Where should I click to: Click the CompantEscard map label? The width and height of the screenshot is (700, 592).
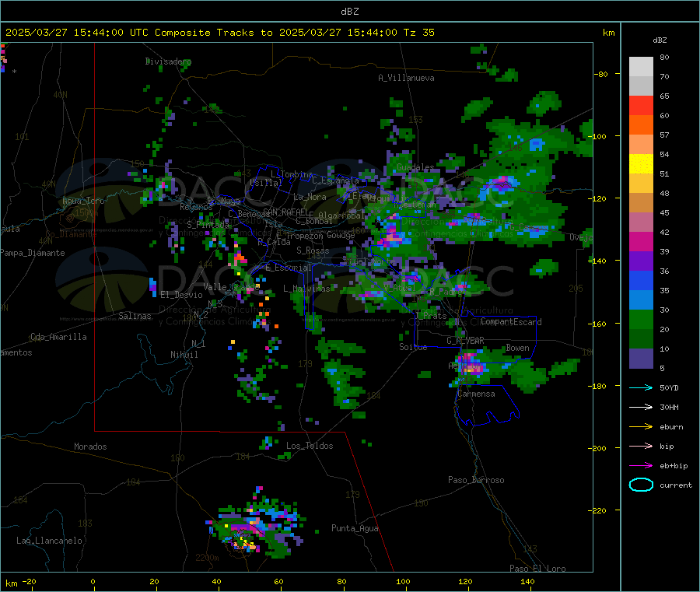[x=511, y=322]
